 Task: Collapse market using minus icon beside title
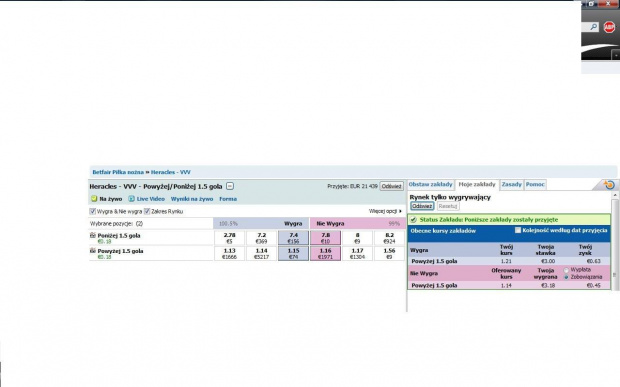point(230,186)
